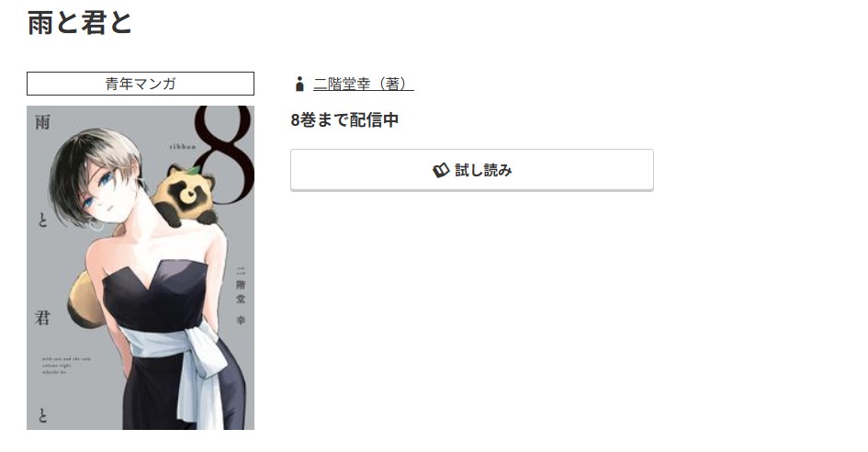This screenshot has width=868, height=452.
Task: Click the English subtitle text on the cover
Action: point(66,366)
